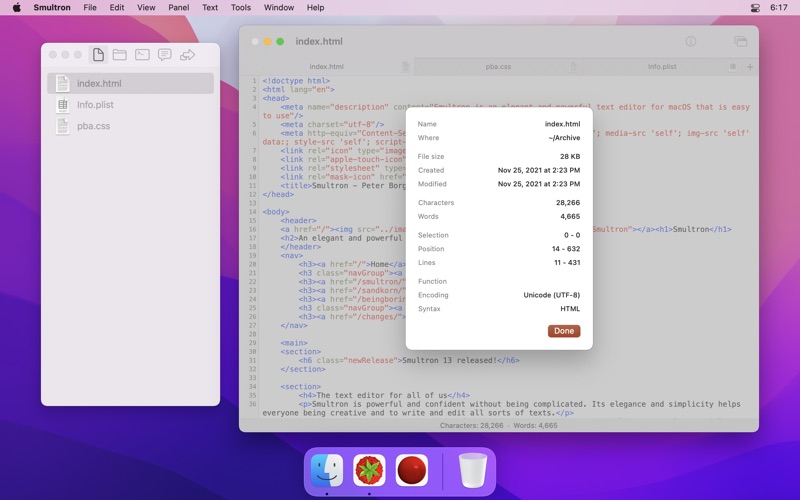Select Info.plist in the sidebar file list

131,105
